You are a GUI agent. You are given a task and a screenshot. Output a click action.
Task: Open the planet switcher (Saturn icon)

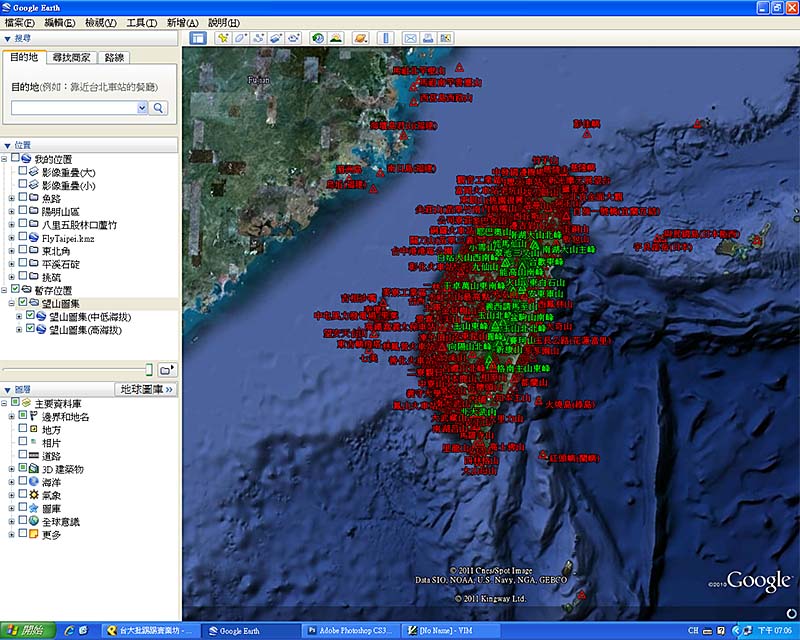(361, 38)
